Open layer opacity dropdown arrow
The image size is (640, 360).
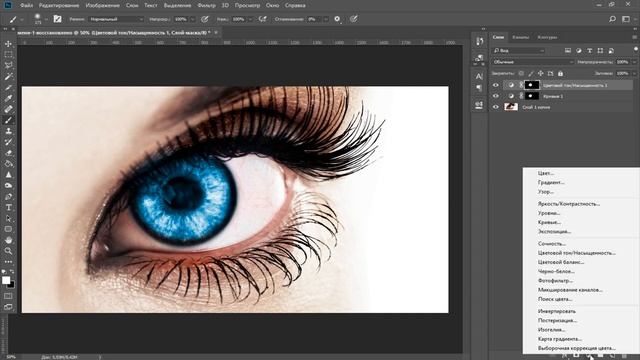634,62
